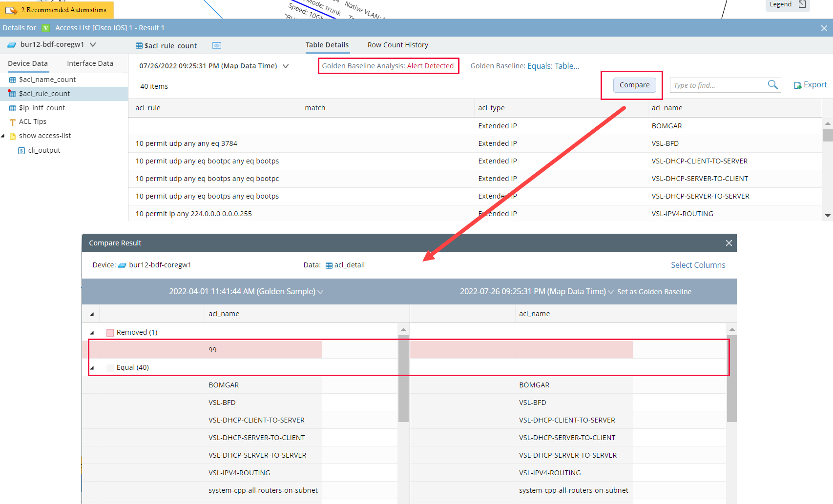Select '10 permit udp any eq bootps any eq bootps'
The width and height of the screenshot is (833, 504).
(x=475, y=196)
